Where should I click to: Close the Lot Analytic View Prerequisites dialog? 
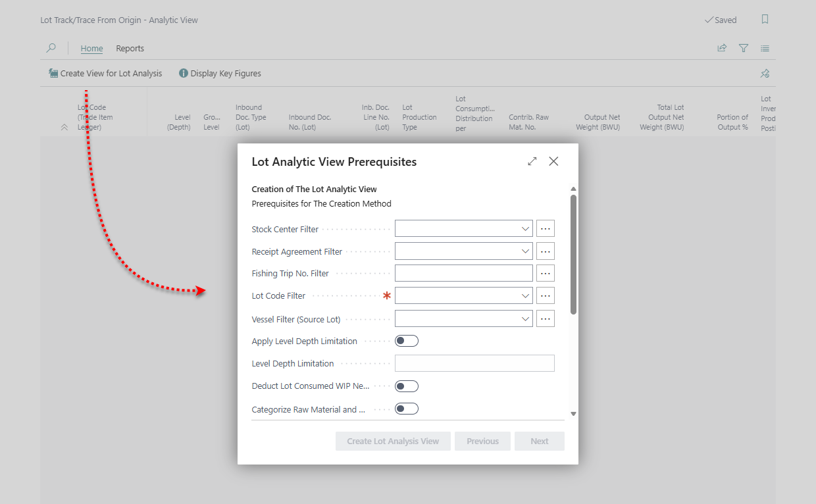point(553,161)
